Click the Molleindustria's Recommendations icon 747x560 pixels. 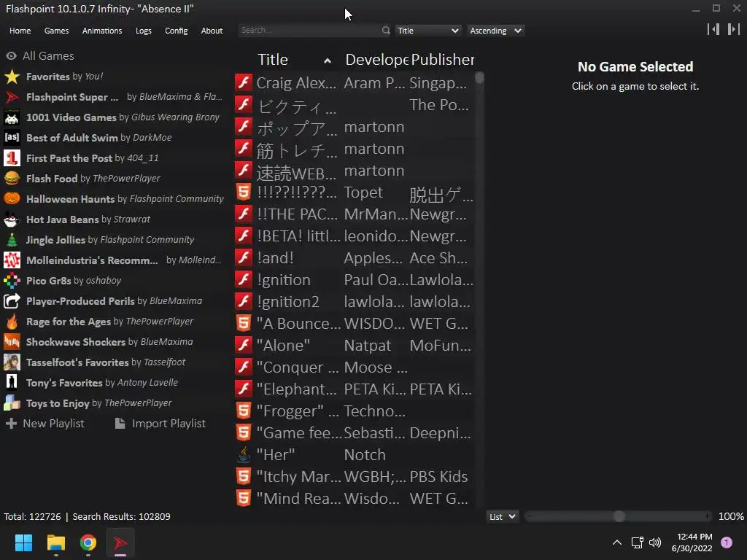click(12, 260)
